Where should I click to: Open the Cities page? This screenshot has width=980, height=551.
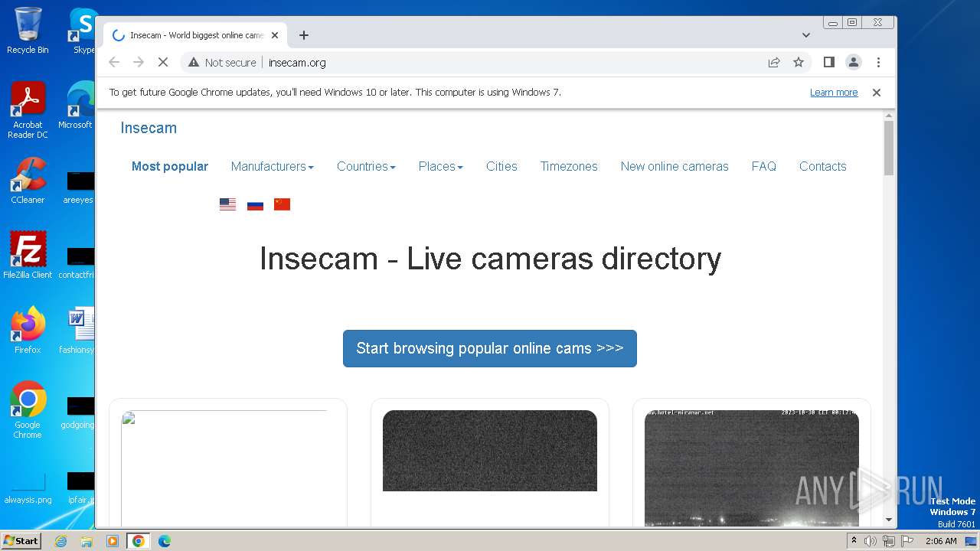coord(501,166)
